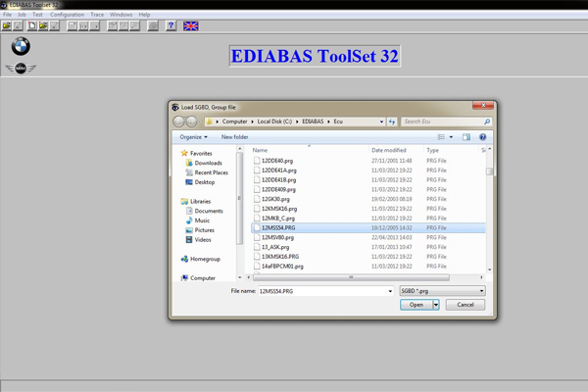Click the refresh icon beside address bar

click(392, 122)
